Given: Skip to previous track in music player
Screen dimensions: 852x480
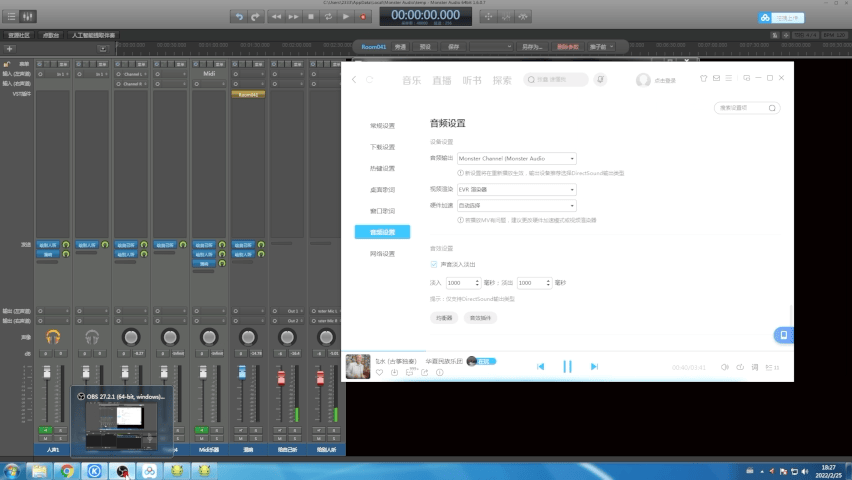Looking at the screenshot, I should click(540, 366).
